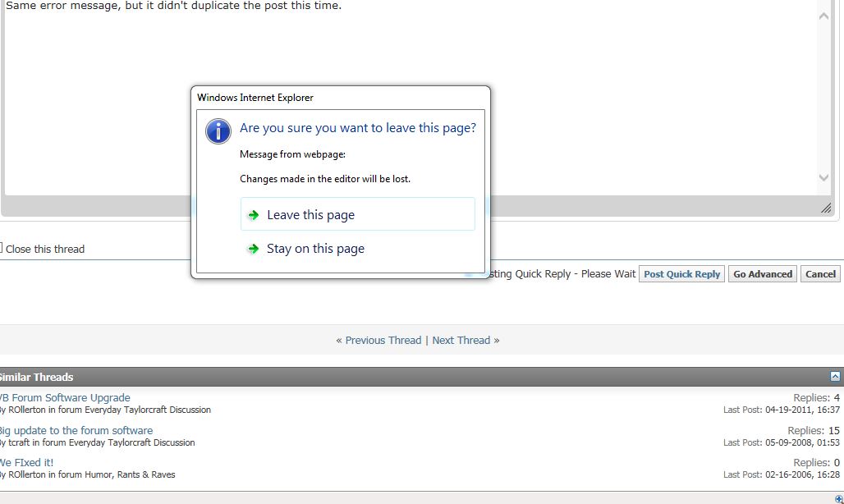Click the Humor, Rants & Raves forum line
Screen dimensions: 844x504
(88, 474)
